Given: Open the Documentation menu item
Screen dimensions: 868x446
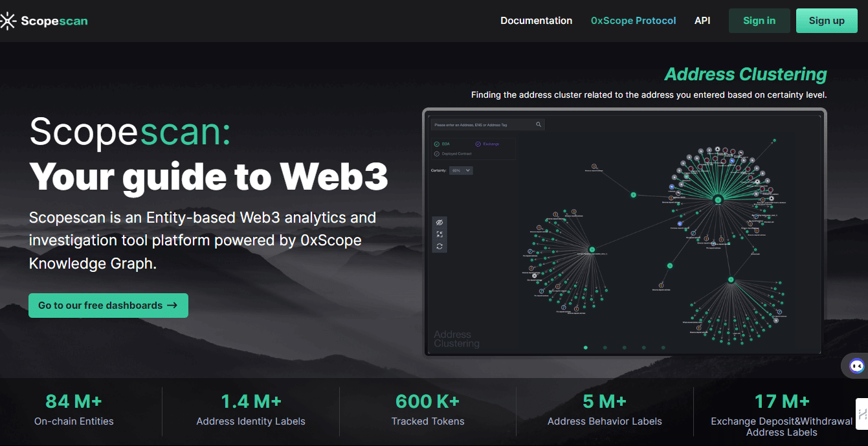Looking at the screenshot, I should tap(536, 21).
